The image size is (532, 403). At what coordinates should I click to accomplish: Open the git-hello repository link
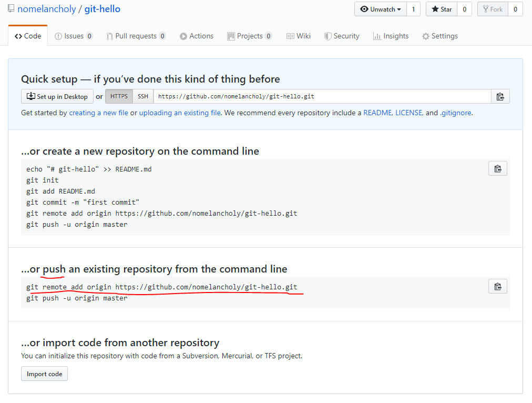(102, 9)
